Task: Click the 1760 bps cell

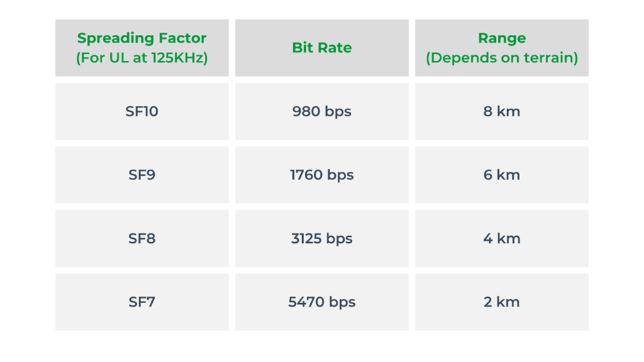Action: (321, 175)
